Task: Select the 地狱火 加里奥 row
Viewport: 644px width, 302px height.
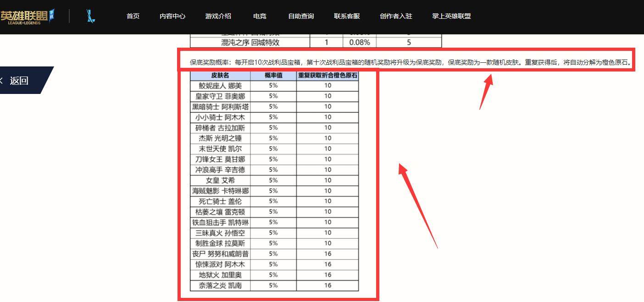Action: pyautogui.click(x=274, y=275)
